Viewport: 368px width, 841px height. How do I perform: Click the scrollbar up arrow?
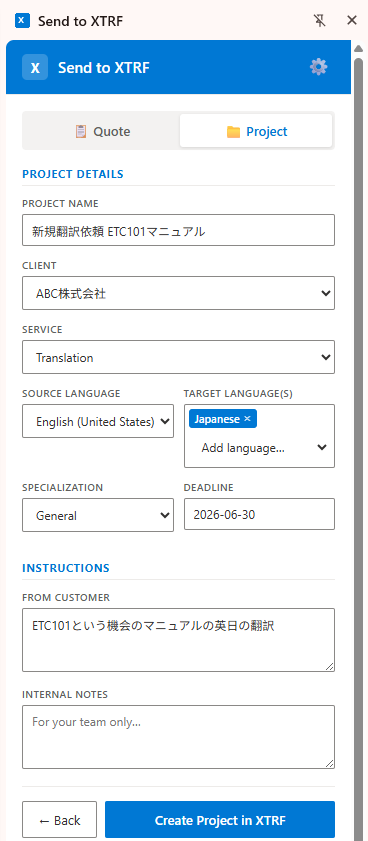(x=358, y=48)
